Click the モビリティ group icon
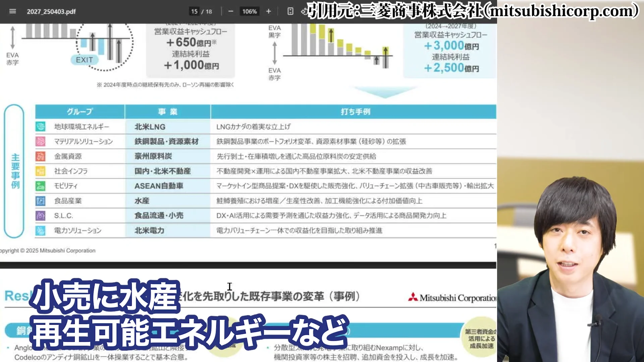644x362 pixels. [41, 186]
